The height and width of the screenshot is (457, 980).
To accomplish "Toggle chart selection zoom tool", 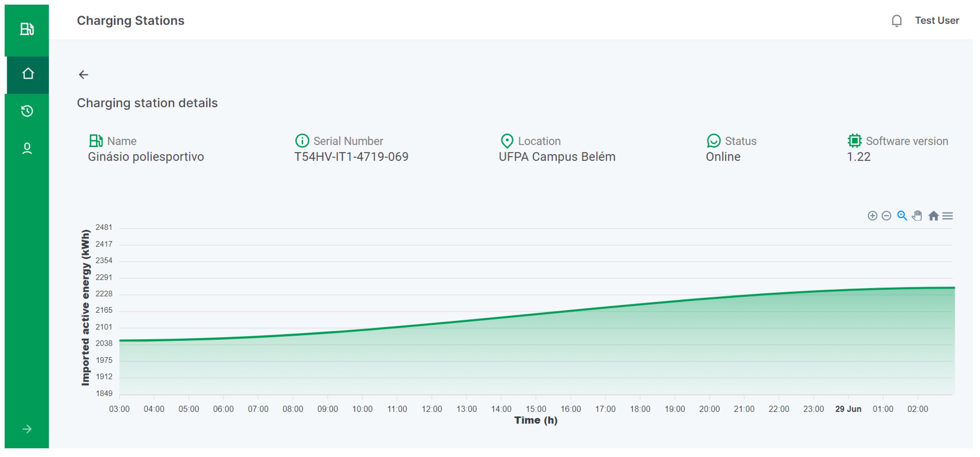I will [902, 216].
